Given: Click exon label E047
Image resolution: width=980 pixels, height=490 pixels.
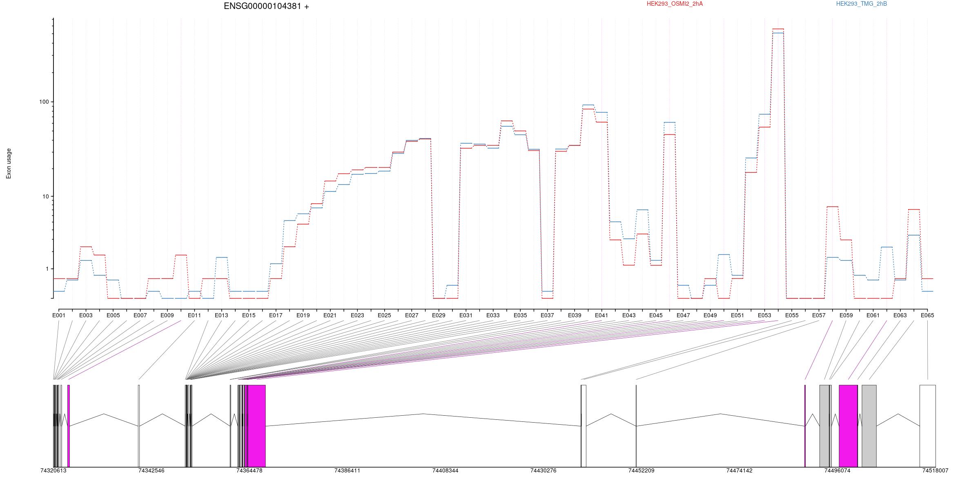Looking at the screenshot, I should (x=683, y=315).
